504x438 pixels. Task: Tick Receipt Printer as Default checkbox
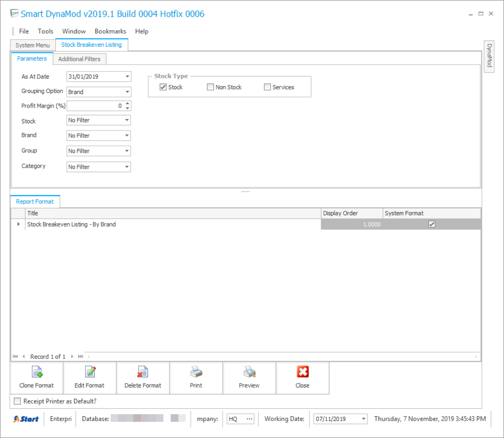[x=17, y=401]
